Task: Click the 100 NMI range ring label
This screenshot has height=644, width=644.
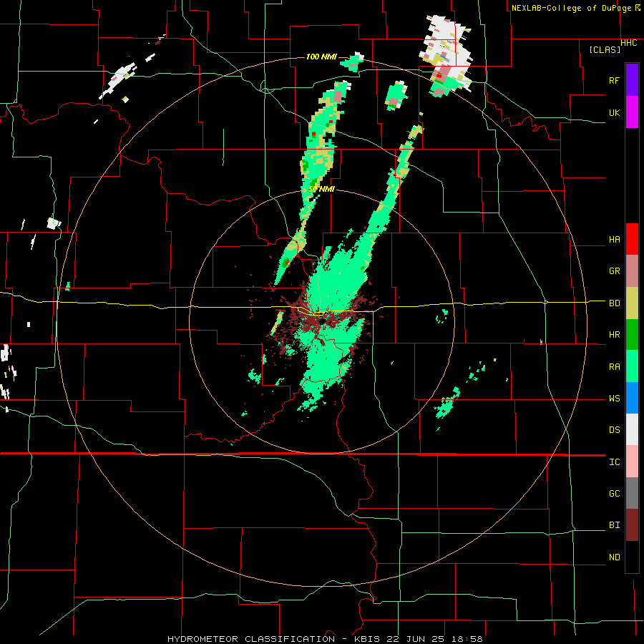Action: pos(321,57)
